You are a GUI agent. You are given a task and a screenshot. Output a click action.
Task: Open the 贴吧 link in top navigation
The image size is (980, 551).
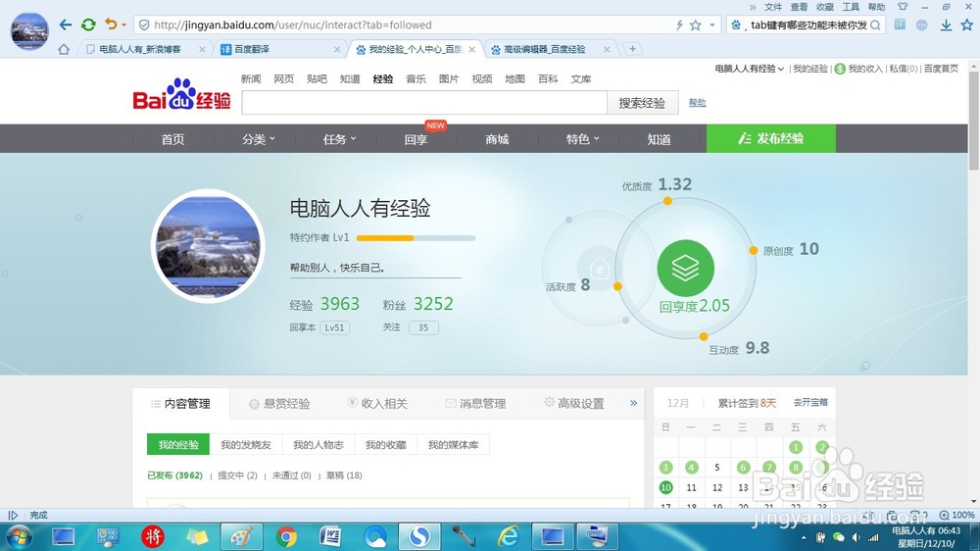click(317, 78)
